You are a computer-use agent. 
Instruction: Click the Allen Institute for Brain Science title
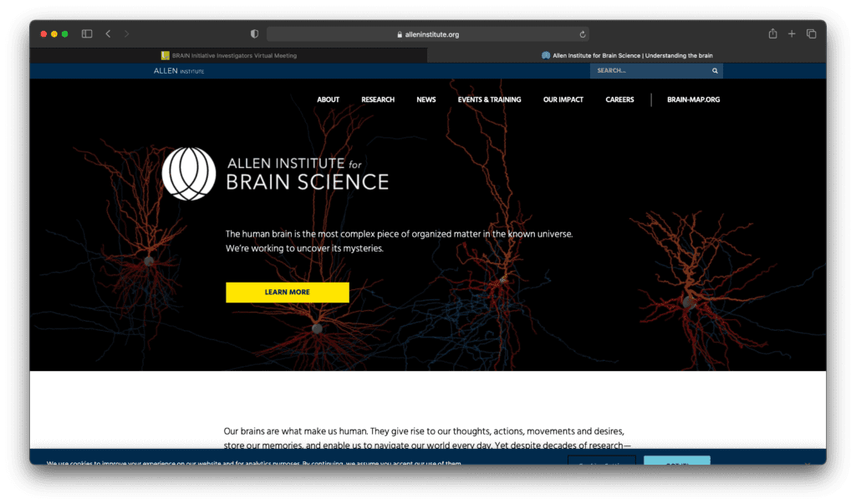[308, 174]
